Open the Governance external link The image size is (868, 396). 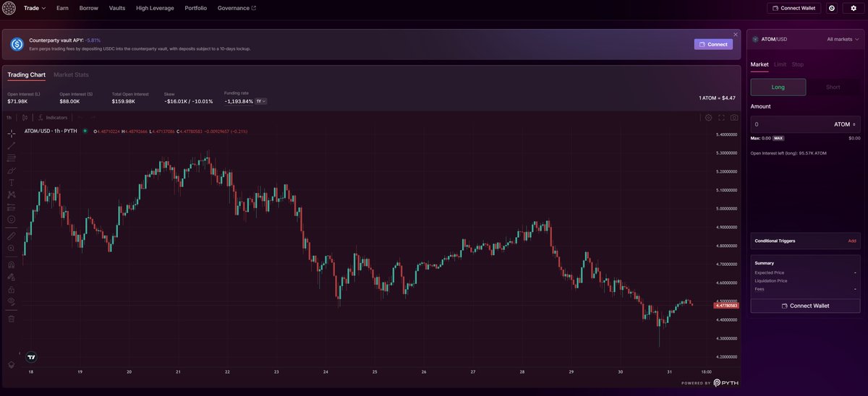(x=237, y=8)
